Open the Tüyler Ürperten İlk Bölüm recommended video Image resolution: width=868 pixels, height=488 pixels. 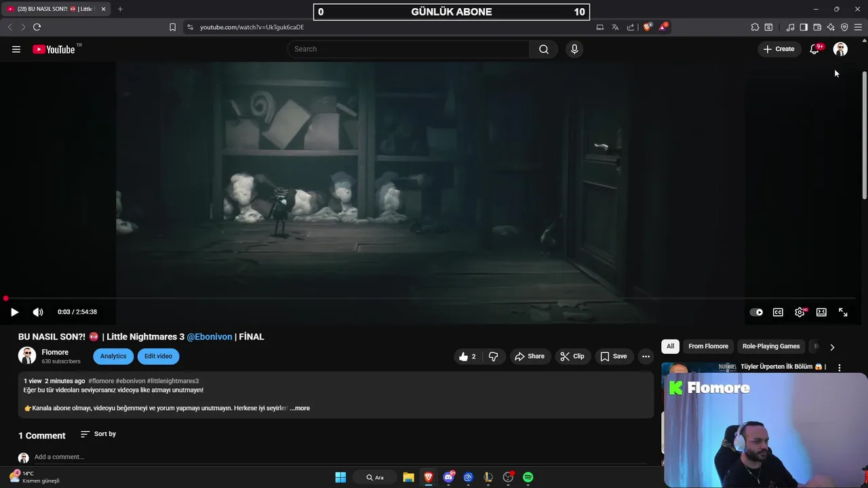[x=783, y=367]
